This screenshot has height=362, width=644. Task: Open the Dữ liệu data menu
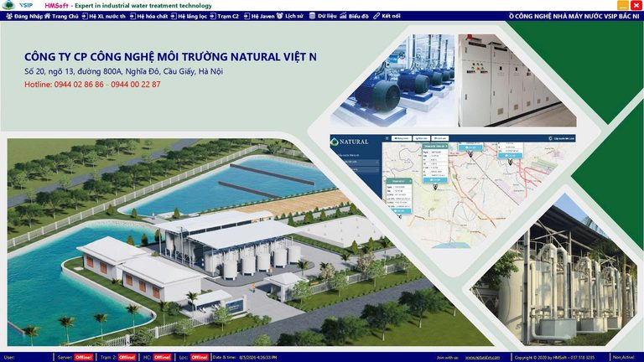tap(323, 16)
